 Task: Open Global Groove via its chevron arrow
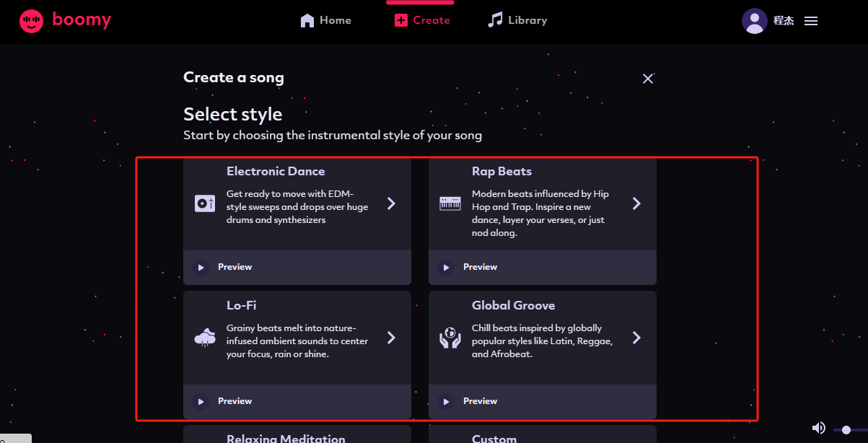point(636,338)
